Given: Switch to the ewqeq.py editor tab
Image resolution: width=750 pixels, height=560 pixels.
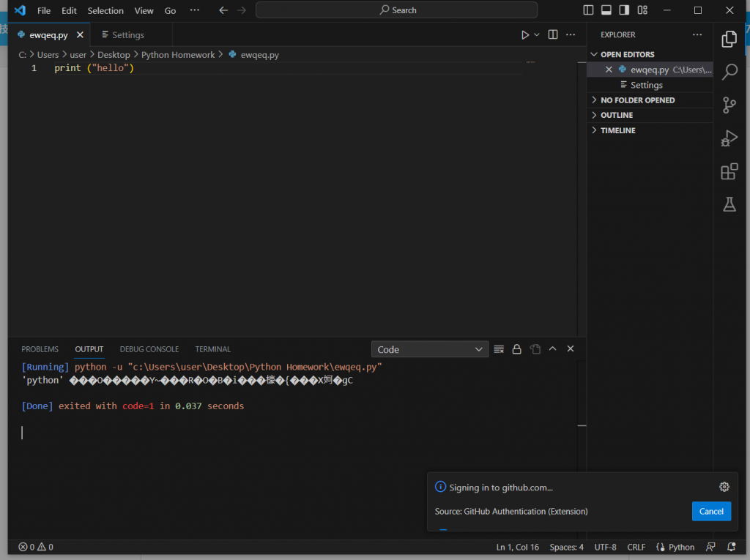Looking at the screenshot, I should pos(48,35).
